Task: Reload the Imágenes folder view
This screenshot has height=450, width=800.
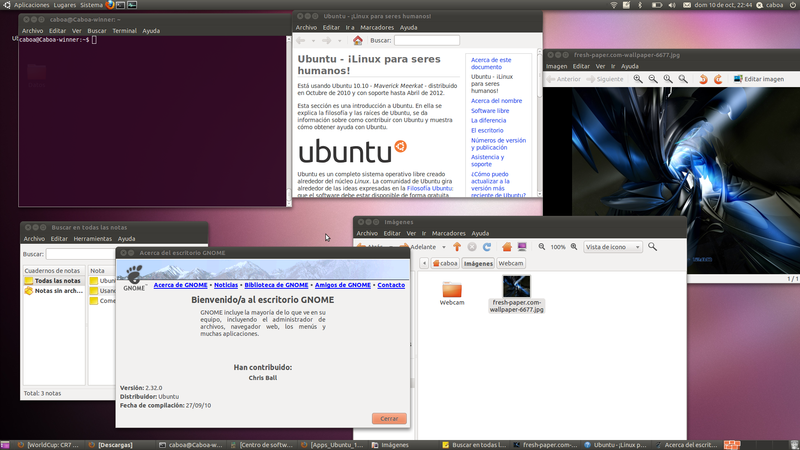Action: click(x=487, y=247)
